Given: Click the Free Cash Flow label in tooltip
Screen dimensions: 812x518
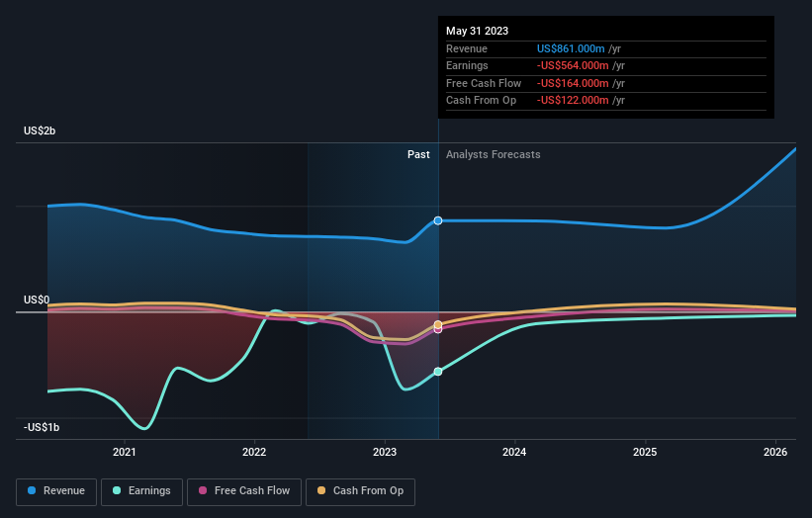Looking at the screenshot, I should tap(484, 83).
